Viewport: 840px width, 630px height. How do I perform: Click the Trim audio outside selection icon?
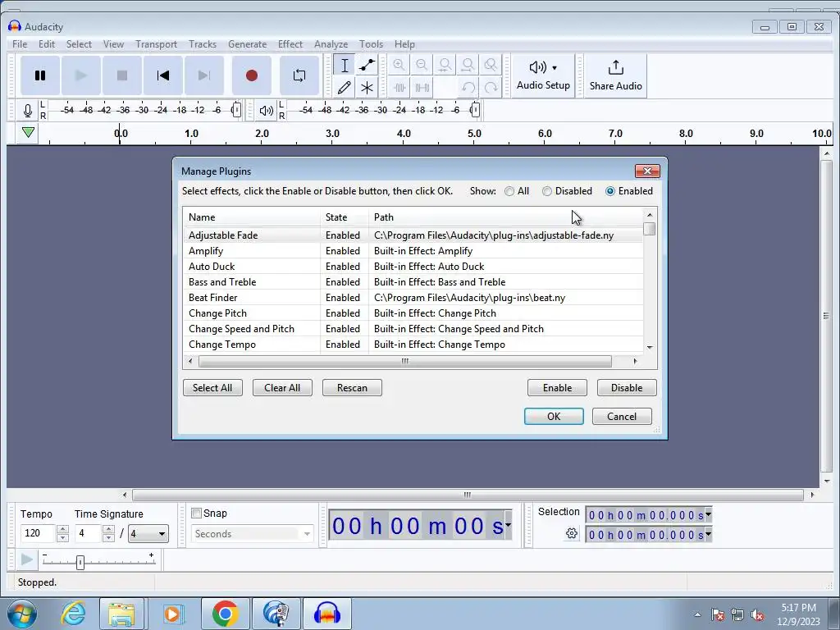click(x=399, y=87)
